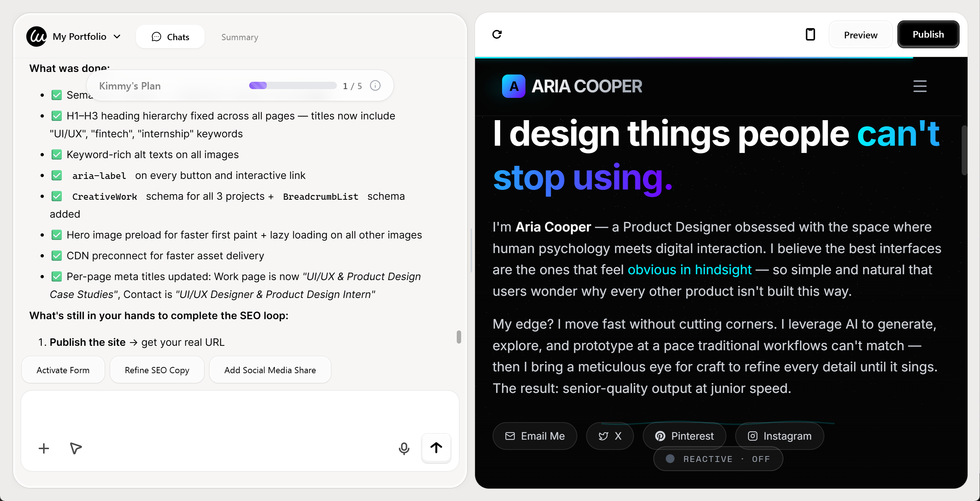Switch to the Chats tab
The width and height of the screenshot is (980, 501).
[x=170, y=37]
